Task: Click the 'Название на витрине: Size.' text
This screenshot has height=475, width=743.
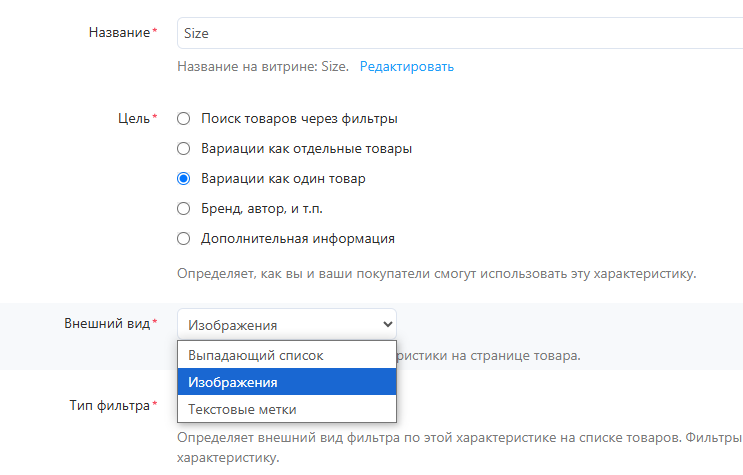Action: click(x=263, y=66)
